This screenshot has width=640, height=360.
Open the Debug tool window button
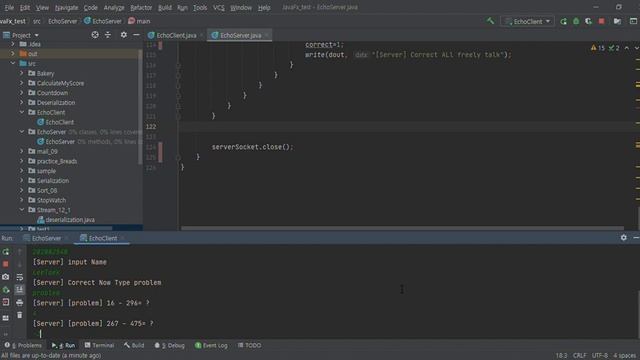click(169, 345)
